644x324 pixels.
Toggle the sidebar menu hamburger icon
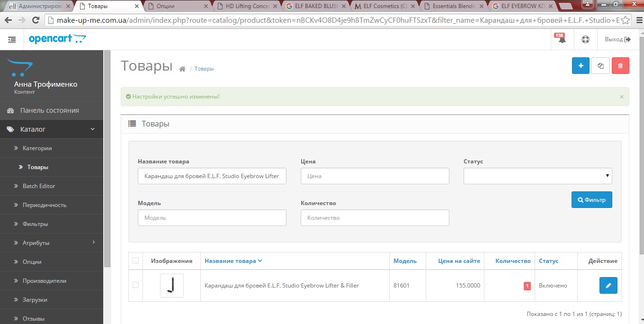[x=12, y=40]
